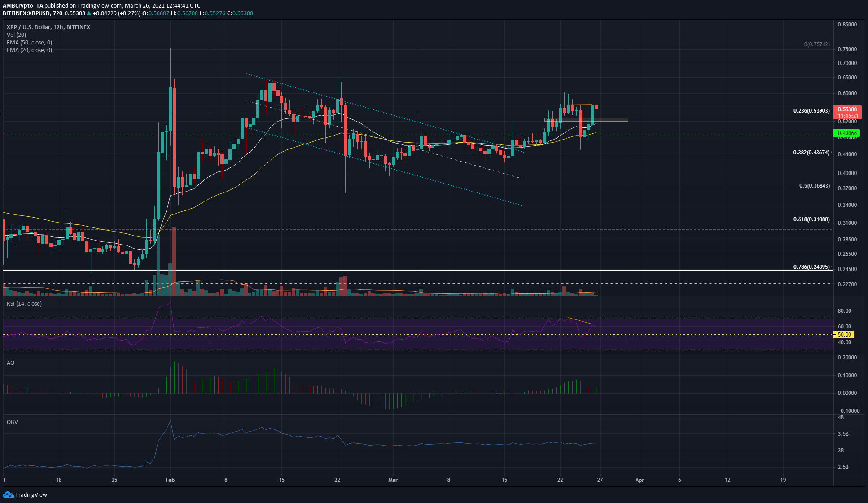This screenshot has height=503, width=868.
Task: Select the EMA (20, close, 0) indicator label
Action: [x=29, y=50]
